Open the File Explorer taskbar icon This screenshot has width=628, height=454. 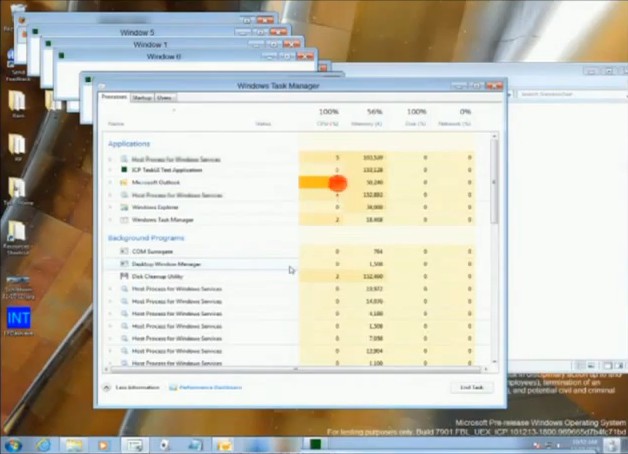click(74, 445)
